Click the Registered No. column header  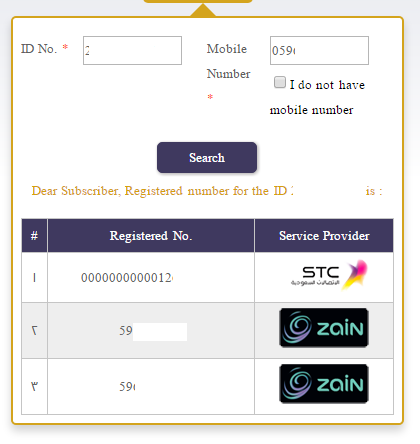151,236
